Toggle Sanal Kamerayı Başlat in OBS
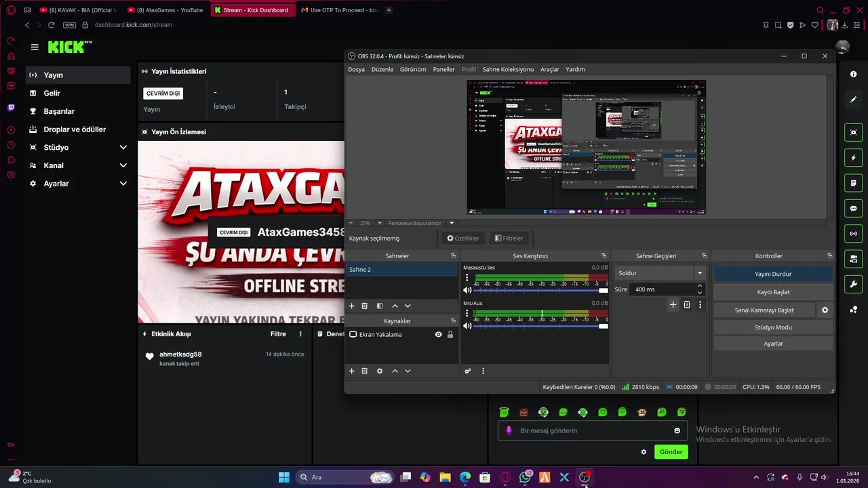 pos(764,310)
